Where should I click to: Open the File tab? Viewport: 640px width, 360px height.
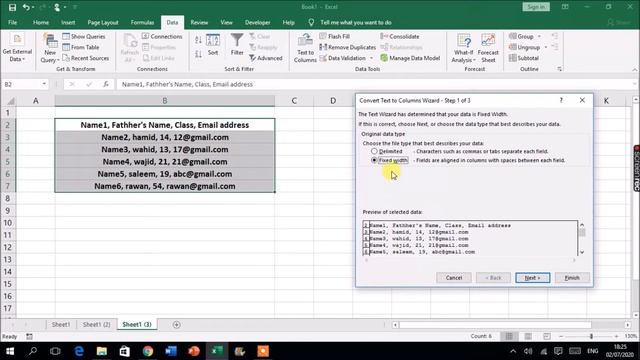click(13, 22)
